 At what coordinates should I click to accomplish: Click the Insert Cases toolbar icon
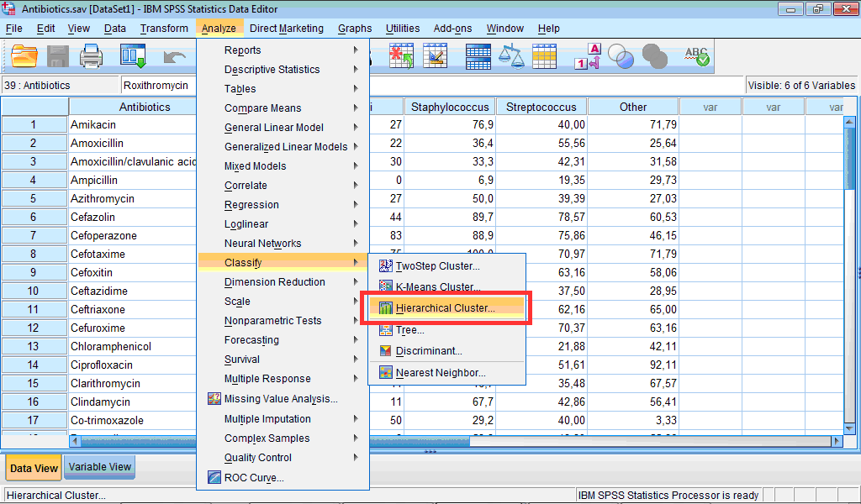coord(401,56)
